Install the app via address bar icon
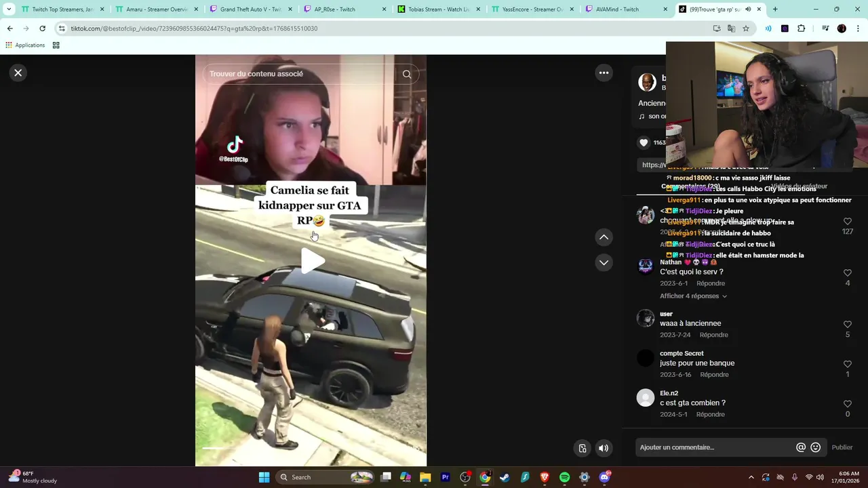The image size is (868, 488). pyautogui.click(x=717, y=28)
